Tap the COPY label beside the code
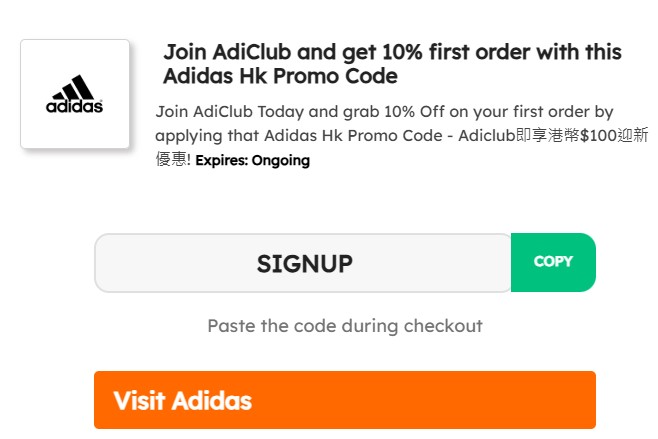The image size is (658, 439). (553, 262)
